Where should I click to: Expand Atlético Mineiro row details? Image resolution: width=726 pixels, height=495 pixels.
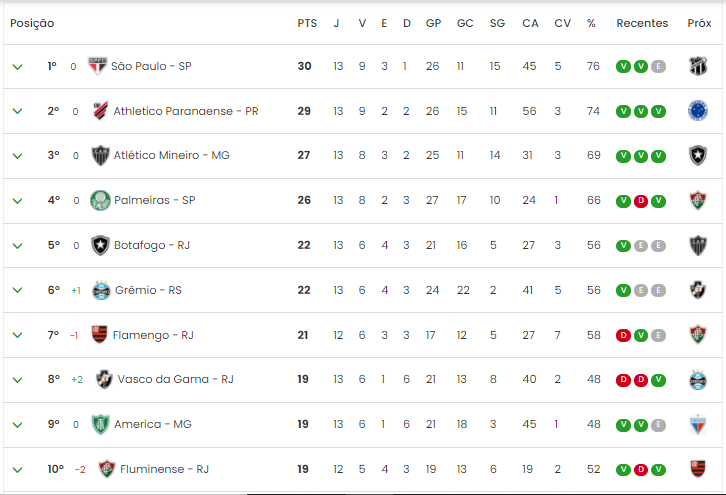coord(18,156)
